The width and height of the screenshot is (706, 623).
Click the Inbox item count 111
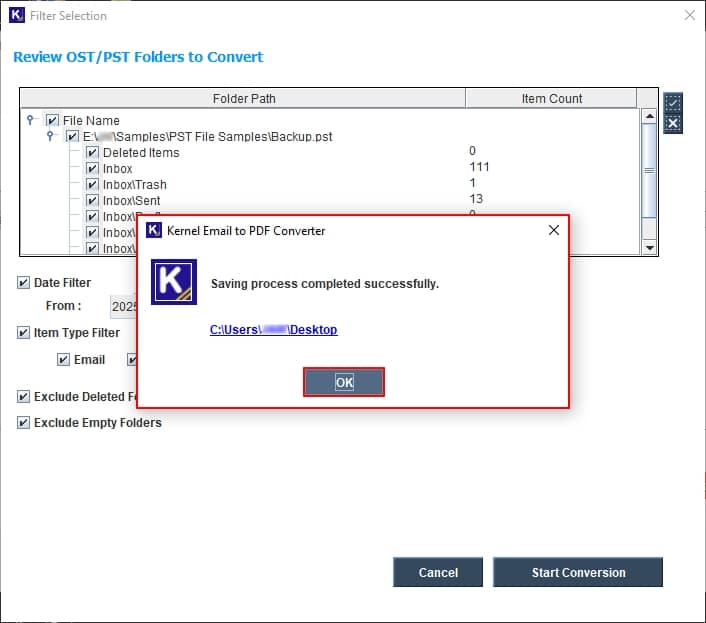(x=479, y=167)
